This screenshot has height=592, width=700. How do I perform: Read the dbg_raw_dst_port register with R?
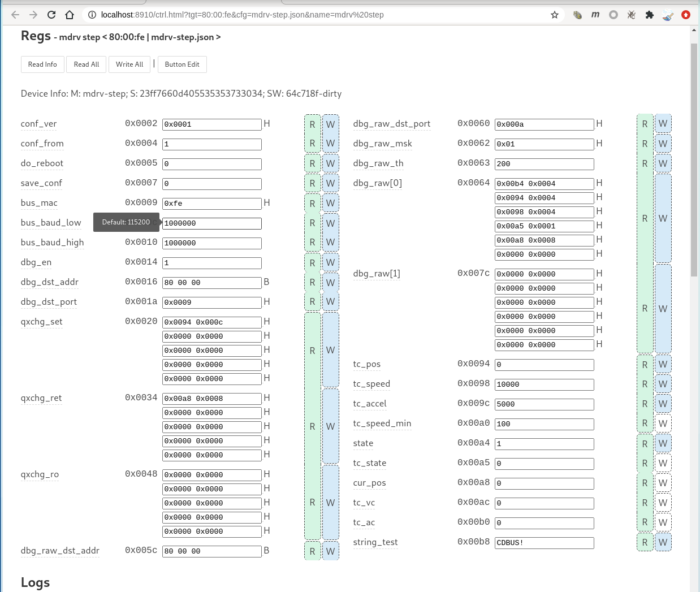[x=645, y=124]
